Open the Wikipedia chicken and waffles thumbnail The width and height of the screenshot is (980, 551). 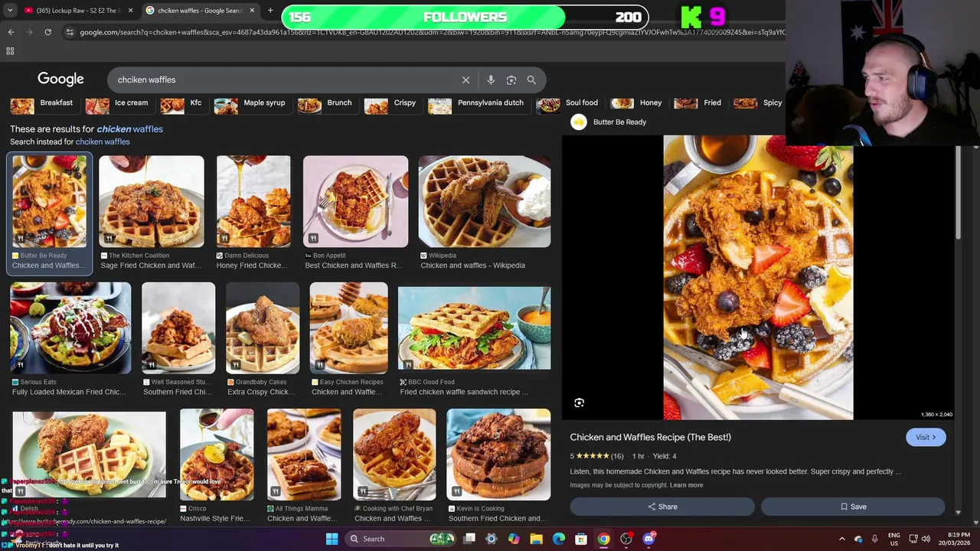pyautogui.click(x=485, y=202)
